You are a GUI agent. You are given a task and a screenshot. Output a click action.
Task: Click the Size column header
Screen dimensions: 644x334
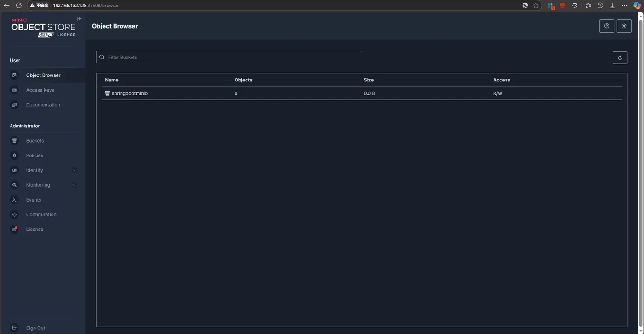coord(368,80)
